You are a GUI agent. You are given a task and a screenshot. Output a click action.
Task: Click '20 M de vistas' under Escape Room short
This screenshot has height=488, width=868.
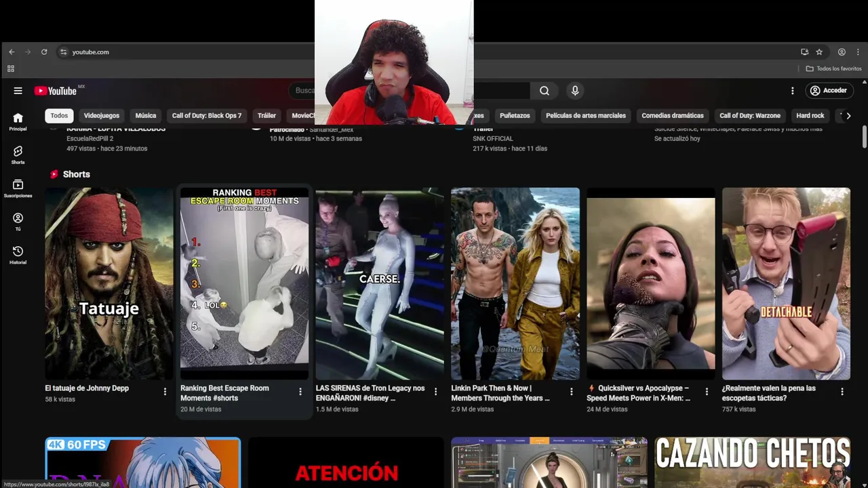point(201,409)
